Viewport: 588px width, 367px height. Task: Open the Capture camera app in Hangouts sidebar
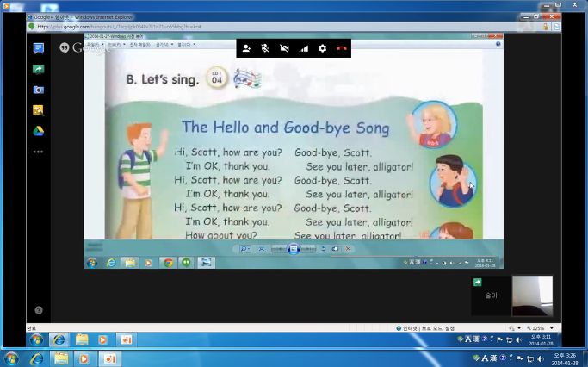(38, 90)
